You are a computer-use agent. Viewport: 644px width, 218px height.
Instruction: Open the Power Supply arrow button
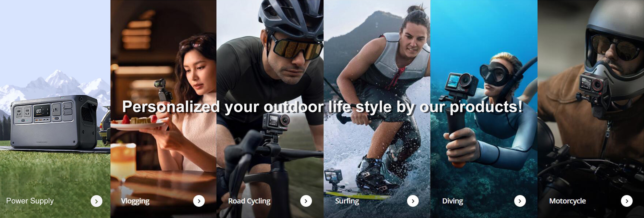coord(96,201)
